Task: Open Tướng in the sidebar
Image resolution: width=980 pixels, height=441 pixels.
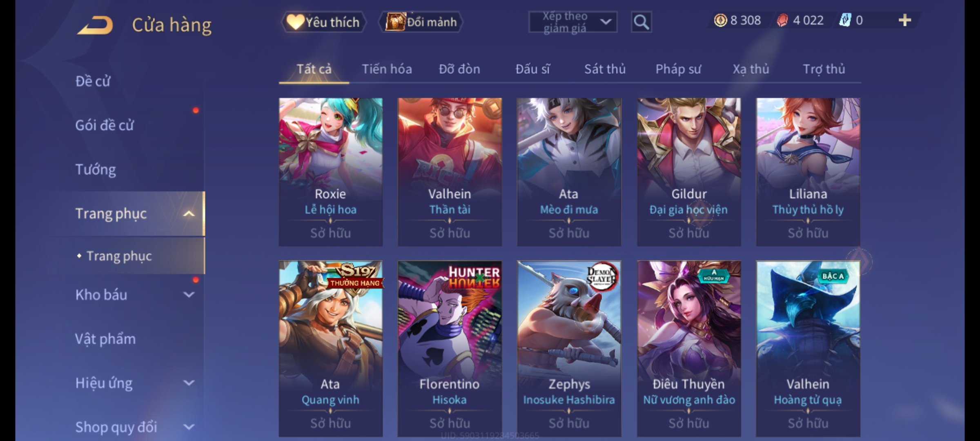Action: [x=96, y=169]
